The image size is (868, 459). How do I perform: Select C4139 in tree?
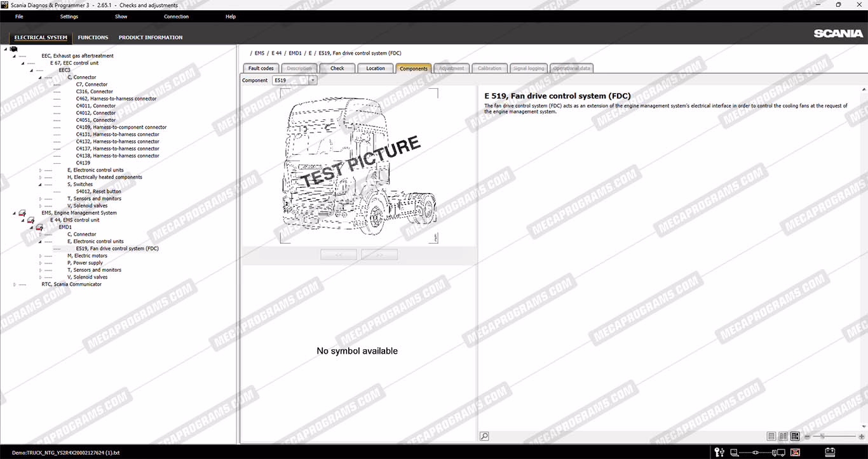coord(83,163)
